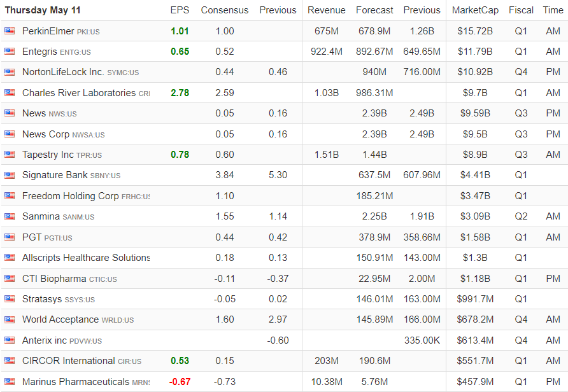Open the Anterix inc link
Screen dimensions: 568x392
click(62, 340)
